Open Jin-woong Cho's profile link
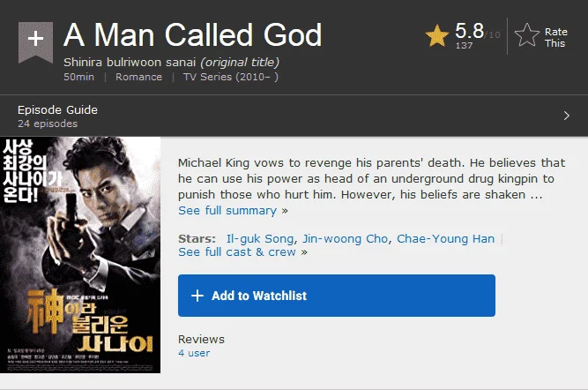This screenshot has height=390, width=588. 345,239
